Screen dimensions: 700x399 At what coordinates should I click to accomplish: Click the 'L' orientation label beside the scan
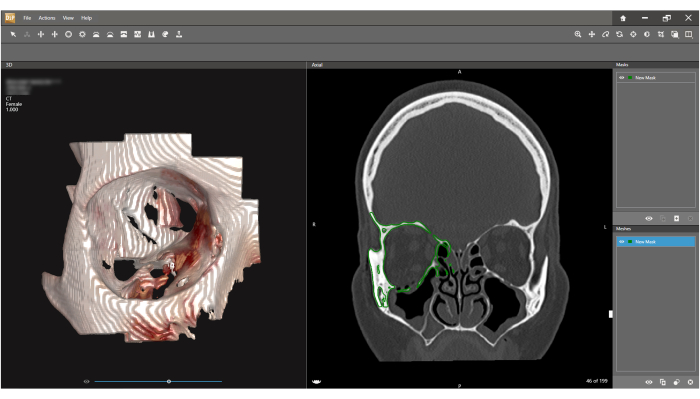coord(605,227)
